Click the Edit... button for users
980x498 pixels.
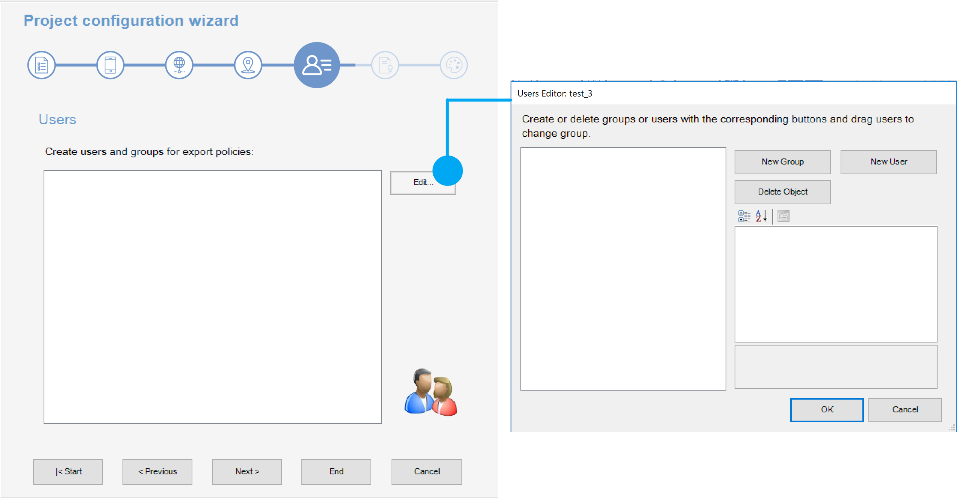(423, 183)
